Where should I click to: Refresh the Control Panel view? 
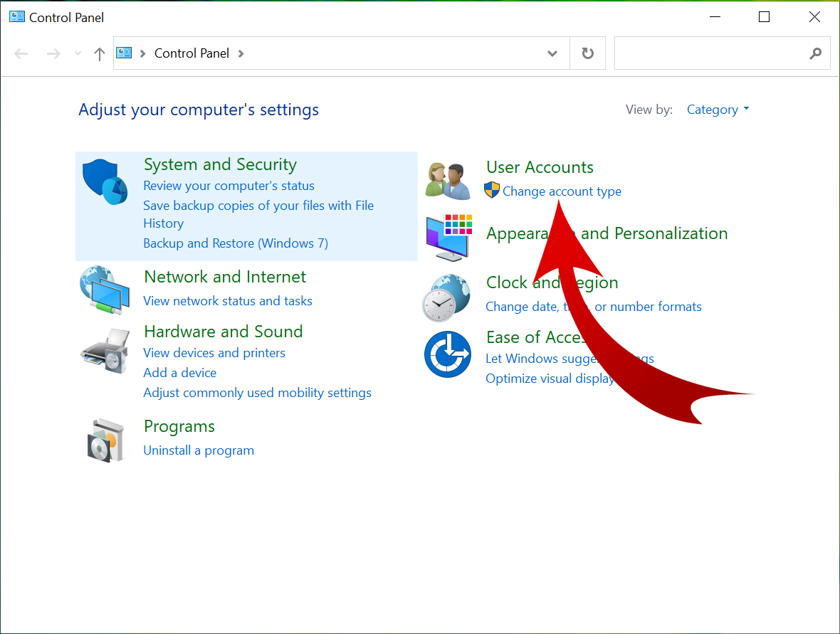click(588, 53)
